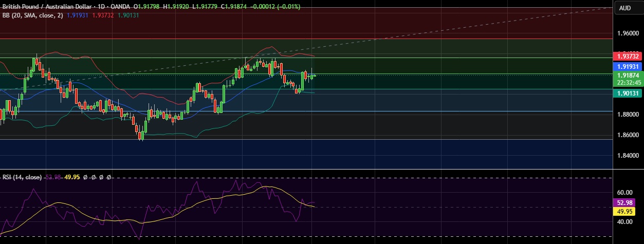Click the BB lower value 1.90131 in legend
644x244 pixels.
point(128,15)
